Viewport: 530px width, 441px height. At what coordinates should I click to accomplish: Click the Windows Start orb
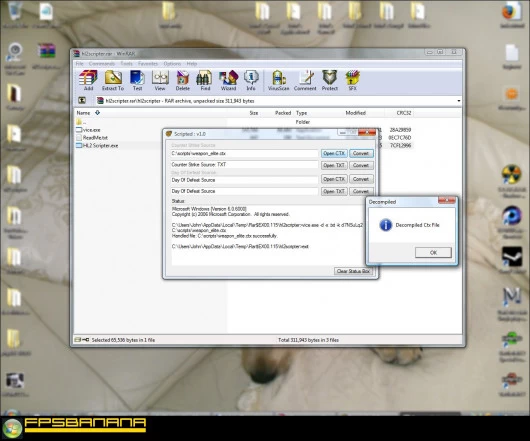pyautogui.click(x=12, y=427)
